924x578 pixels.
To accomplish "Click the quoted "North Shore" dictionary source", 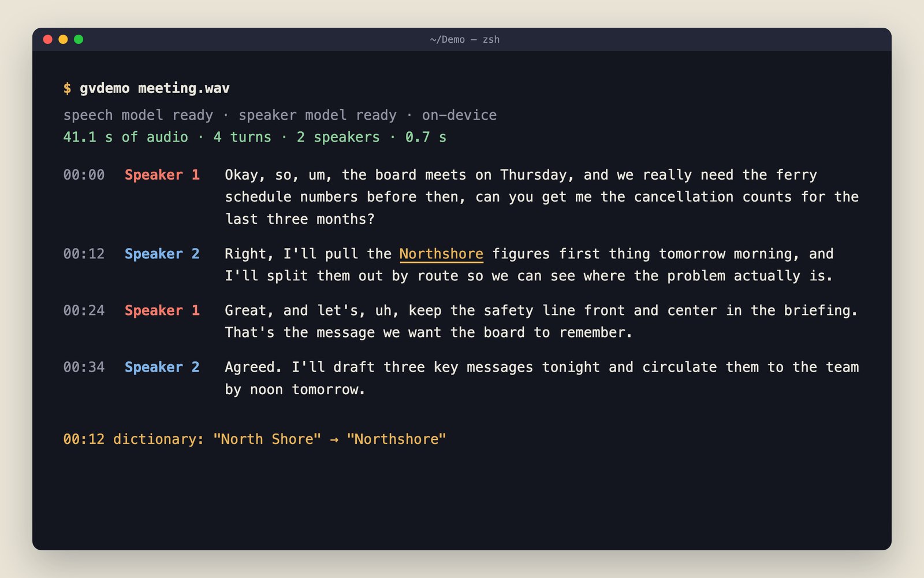I will (x=267, y=439).
